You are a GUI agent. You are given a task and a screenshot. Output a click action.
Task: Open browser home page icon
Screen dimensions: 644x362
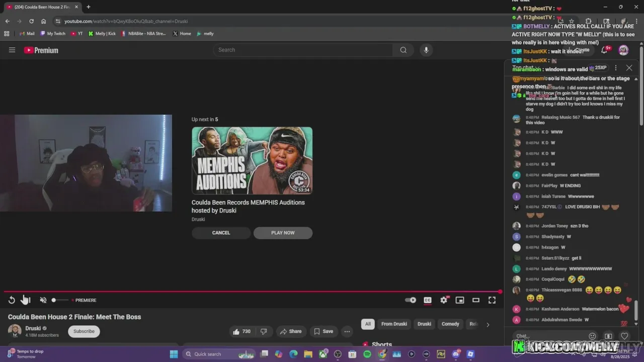(44, 21)
